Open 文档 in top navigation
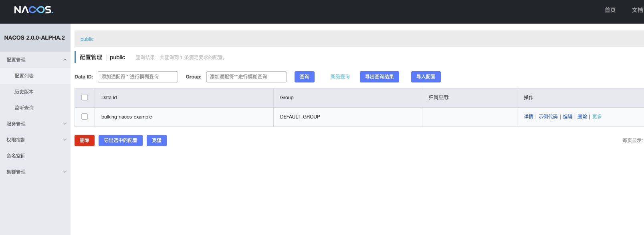644x235 pixels. click(x=637, y=10)
